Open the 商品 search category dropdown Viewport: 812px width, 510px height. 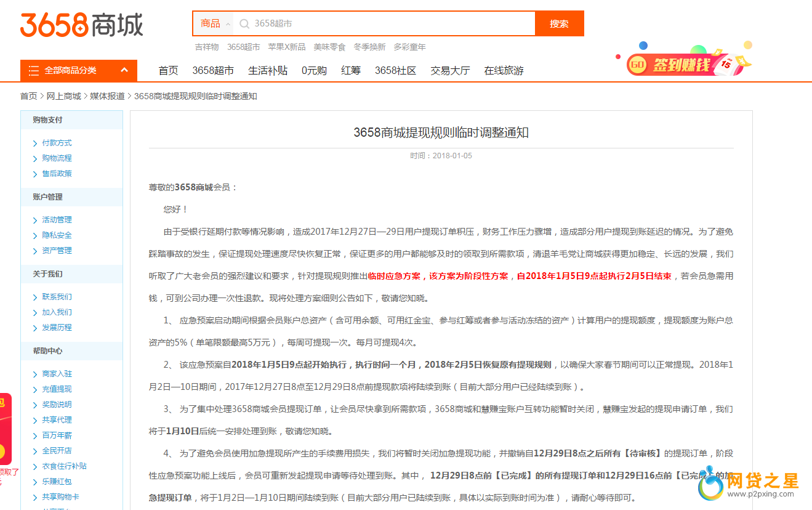click(215, 23)
